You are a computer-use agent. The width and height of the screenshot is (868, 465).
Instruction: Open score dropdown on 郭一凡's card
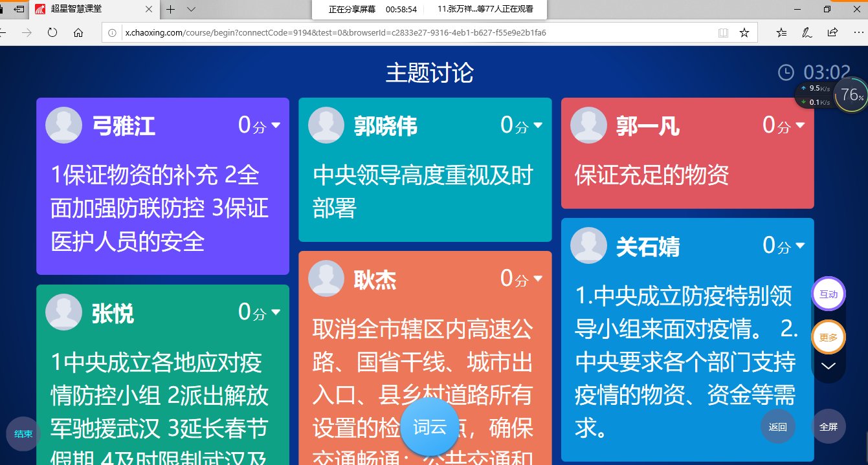pos(800,125)
